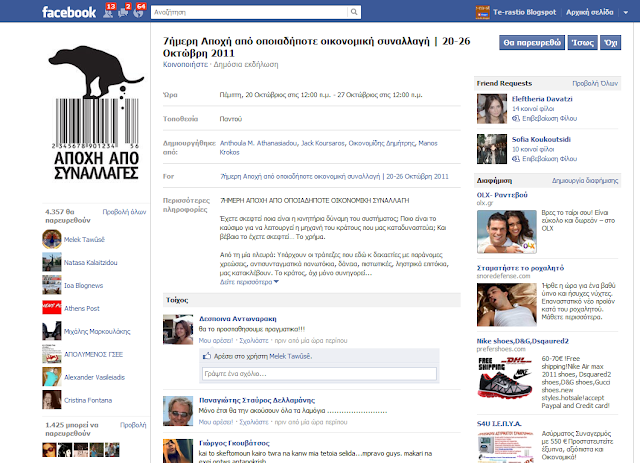
Task: Open S4U Ι.Ε.Π.Υ.Α ad title
Action: pos(499,423)
